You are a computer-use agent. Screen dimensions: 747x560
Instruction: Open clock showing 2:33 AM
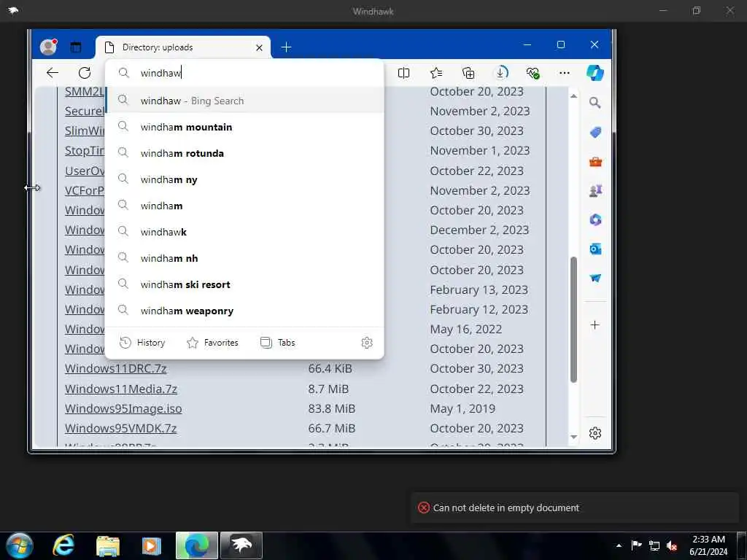coord(708,545)
